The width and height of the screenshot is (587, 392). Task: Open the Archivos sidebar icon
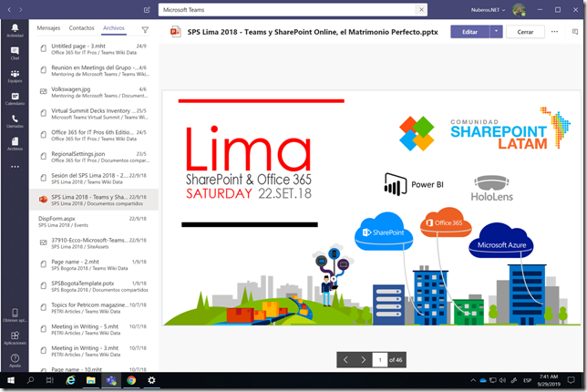click(x=15, y=143)
